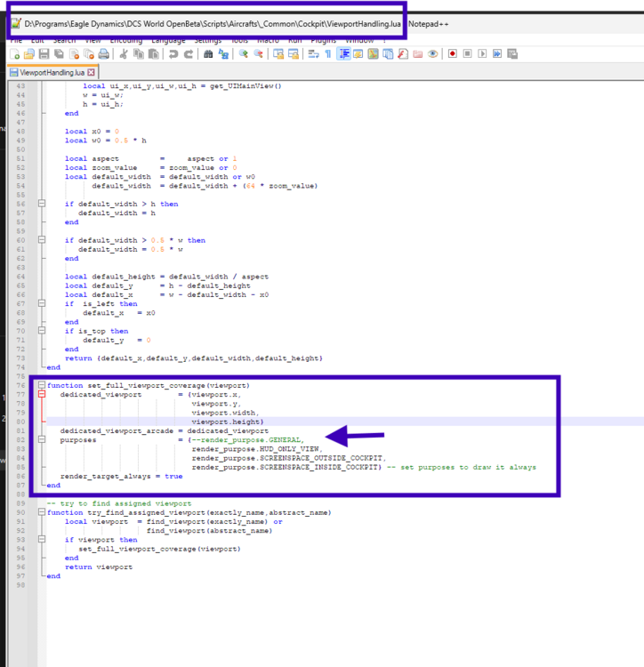The width and height of the screenshot is (644, 667).
Task: Print the document with printer icon
Action: tap(104, 54)
